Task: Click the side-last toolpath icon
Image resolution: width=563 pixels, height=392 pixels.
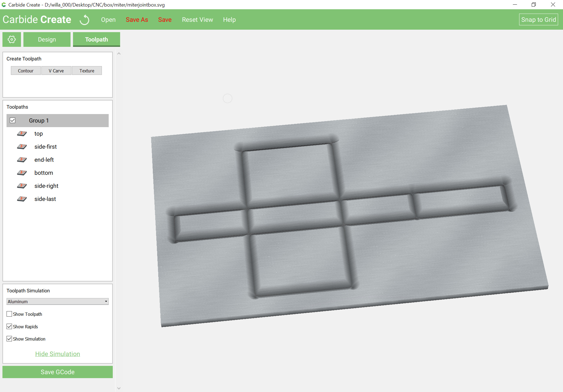Action: coord(22,199)
